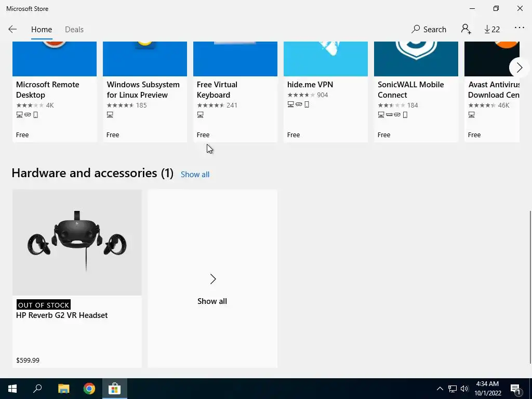The width and height of the screenshot is (532, 399).
Task: Click SonicWALL Mobile Connect shield thumbnail
Action: (416, 59)
